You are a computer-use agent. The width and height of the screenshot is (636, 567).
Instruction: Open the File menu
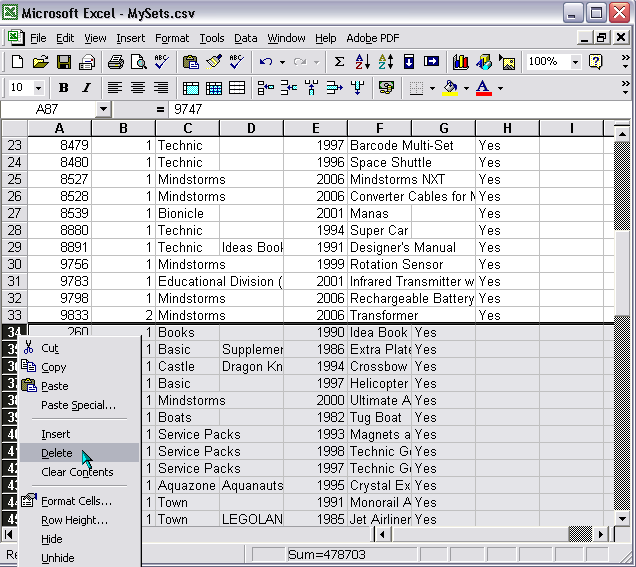point(38,38)
